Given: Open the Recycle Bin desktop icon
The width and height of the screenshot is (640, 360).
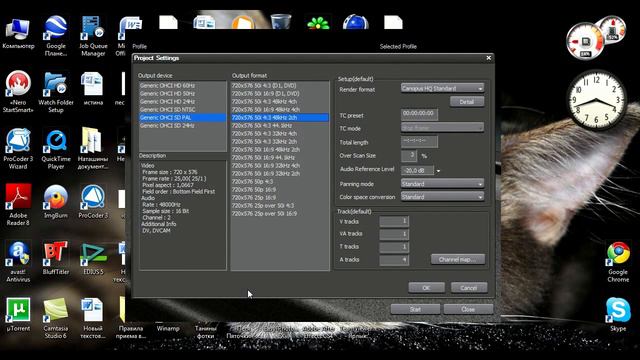Looking at the screenshot, I should [x=281, y=21].
